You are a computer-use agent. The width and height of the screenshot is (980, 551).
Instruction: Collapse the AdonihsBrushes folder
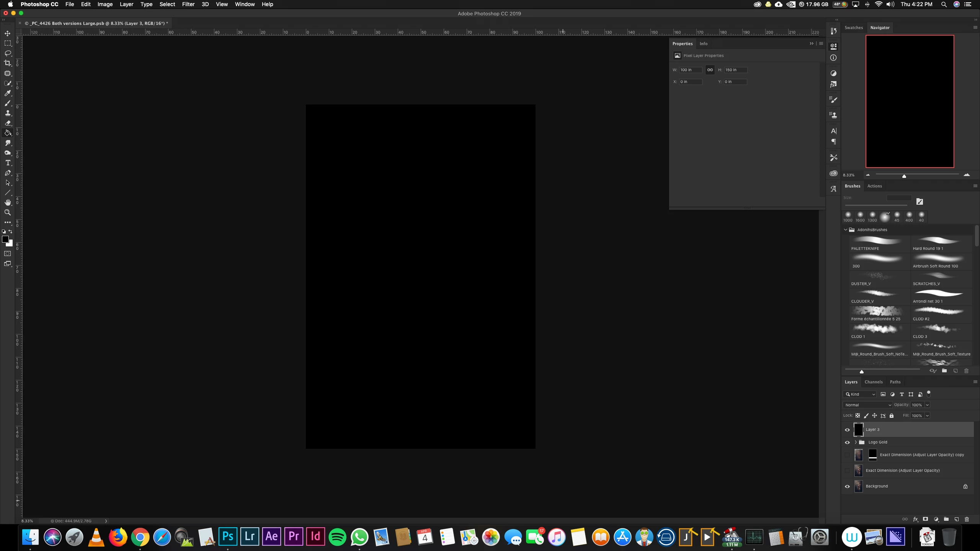click(846, 230)
